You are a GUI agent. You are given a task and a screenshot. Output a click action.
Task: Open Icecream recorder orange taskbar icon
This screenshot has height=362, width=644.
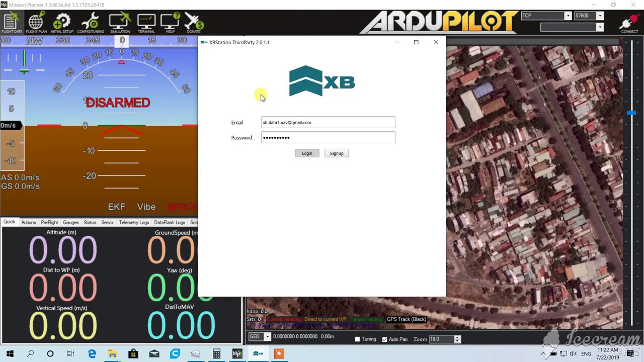[279, 354]
